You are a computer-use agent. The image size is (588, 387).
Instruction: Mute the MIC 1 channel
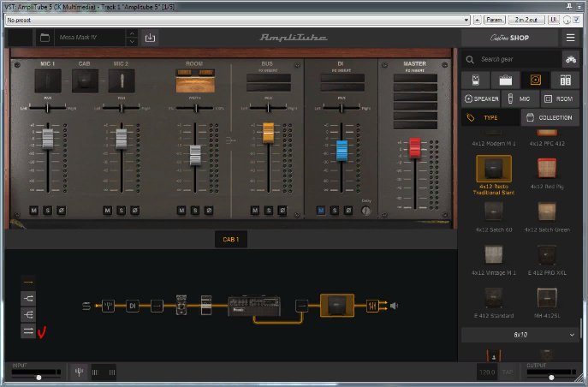33,211
